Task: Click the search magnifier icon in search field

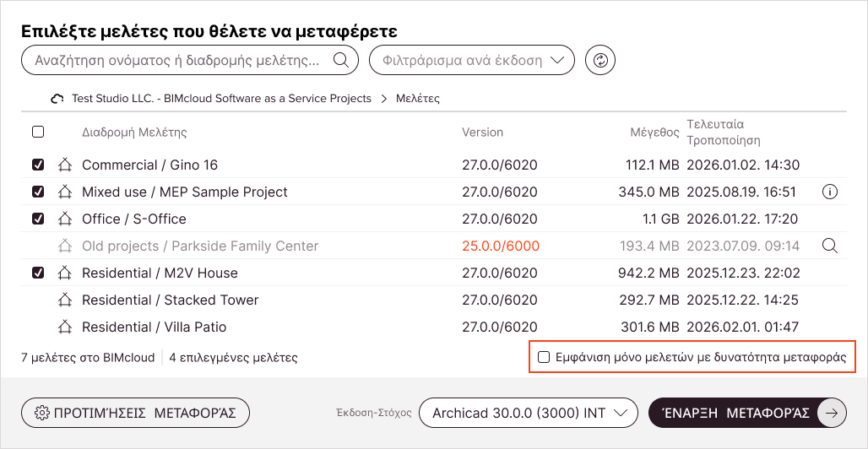Action: [340, 60]
